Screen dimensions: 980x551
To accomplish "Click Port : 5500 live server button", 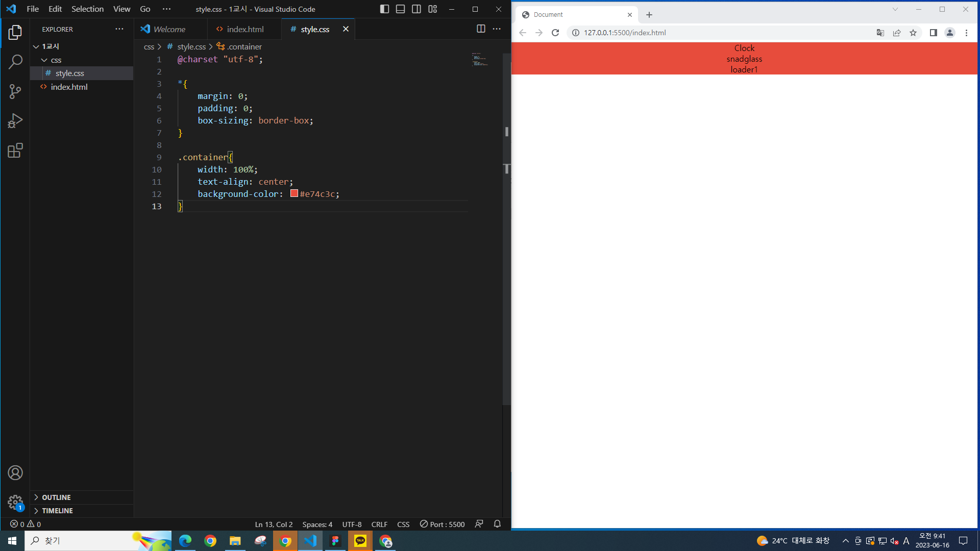I will pyautogui.click(x=443, y=524).
